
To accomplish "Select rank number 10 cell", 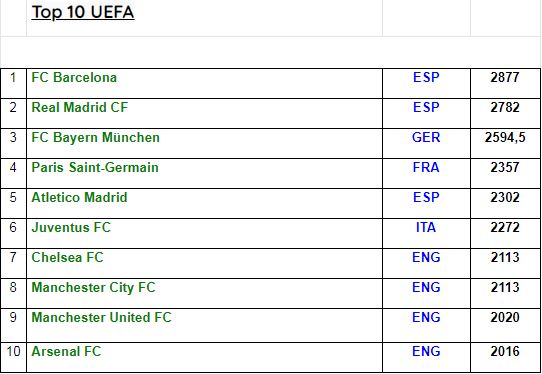I will tap(13, 357).
